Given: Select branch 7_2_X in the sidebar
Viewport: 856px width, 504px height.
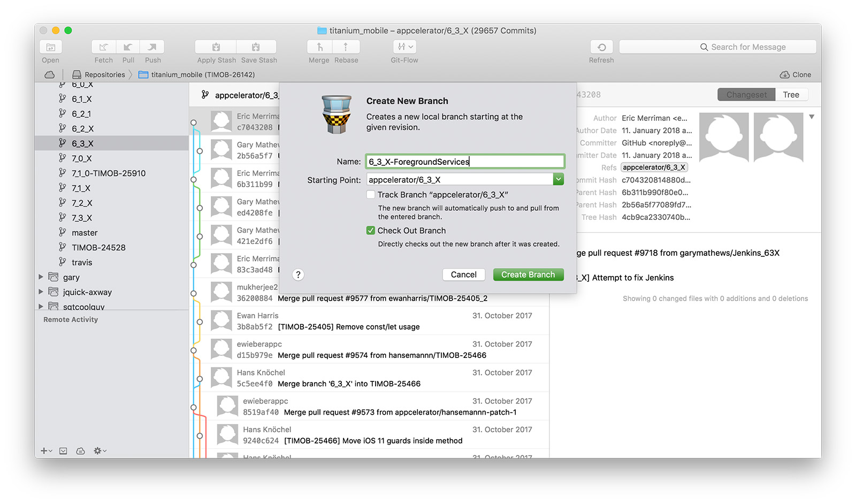Looking at the screenshot, I should 112,203.
